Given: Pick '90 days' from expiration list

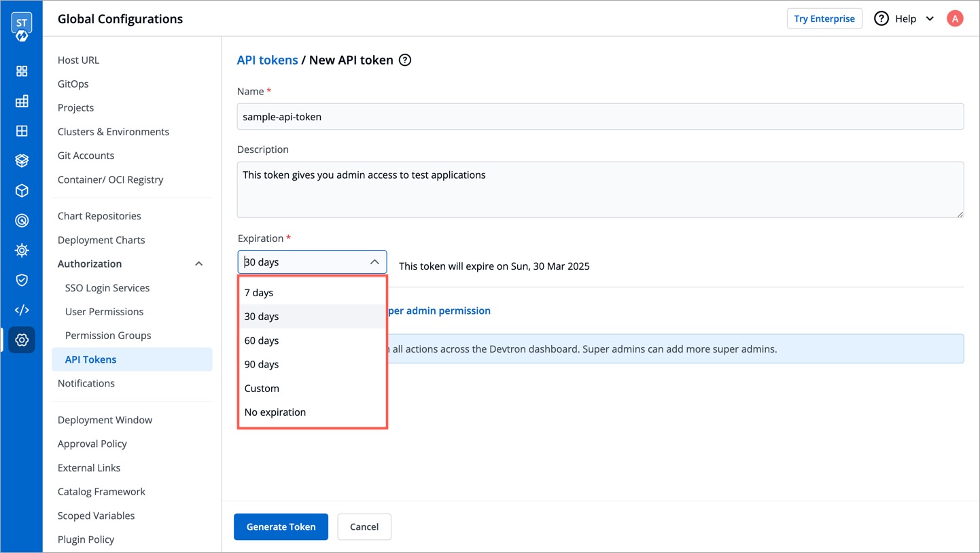Looking at the screenshot, I should click(x=262, y=365).
